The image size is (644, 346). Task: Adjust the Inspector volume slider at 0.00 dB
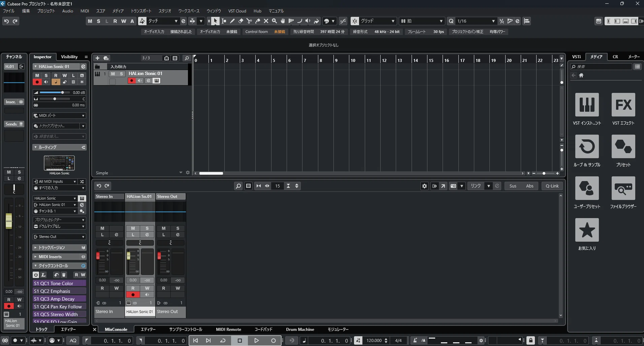pyautogui.click(x=55, y=92)
